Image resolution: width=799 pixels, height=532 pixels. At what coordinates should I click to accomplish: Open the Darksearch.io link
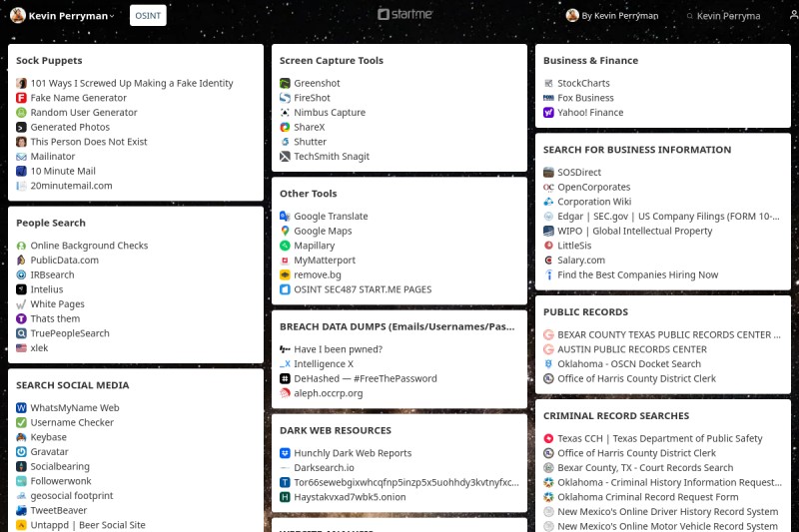(x=324, y=468)
